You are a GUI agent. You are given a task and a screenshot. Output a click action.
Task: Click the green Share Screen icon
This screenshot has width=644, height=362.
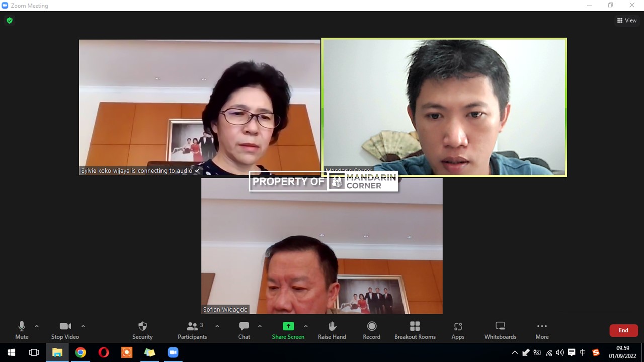(288, 326)
